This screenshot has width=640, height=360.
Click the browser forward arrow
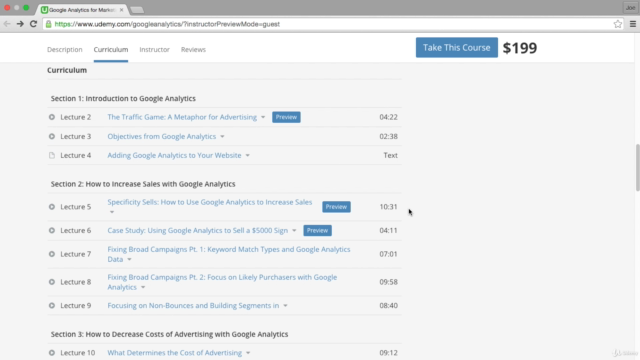pyautogui.click(x=20, y=24)
